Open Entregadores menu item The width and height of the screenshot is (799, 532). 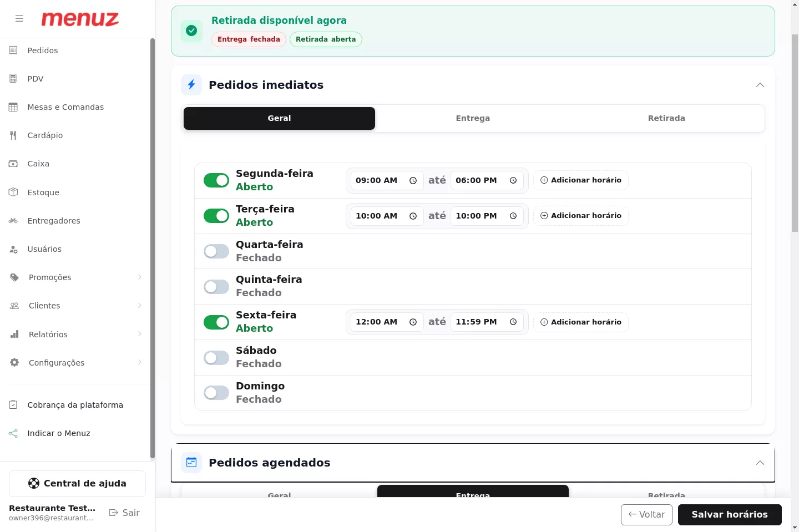click(x=75, y=221)
